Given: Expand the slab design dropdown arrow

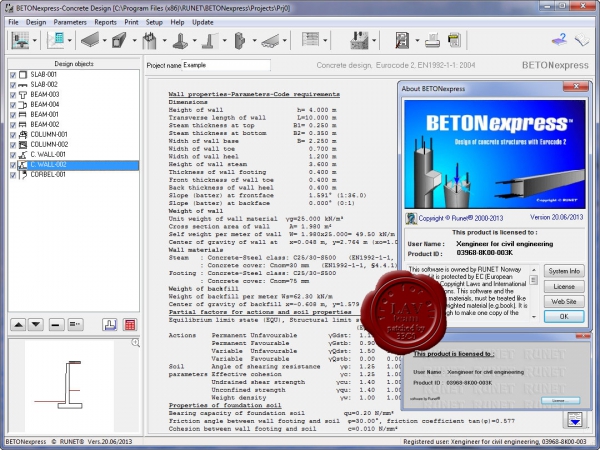Looking at the screenshot, I should (104, 41).
